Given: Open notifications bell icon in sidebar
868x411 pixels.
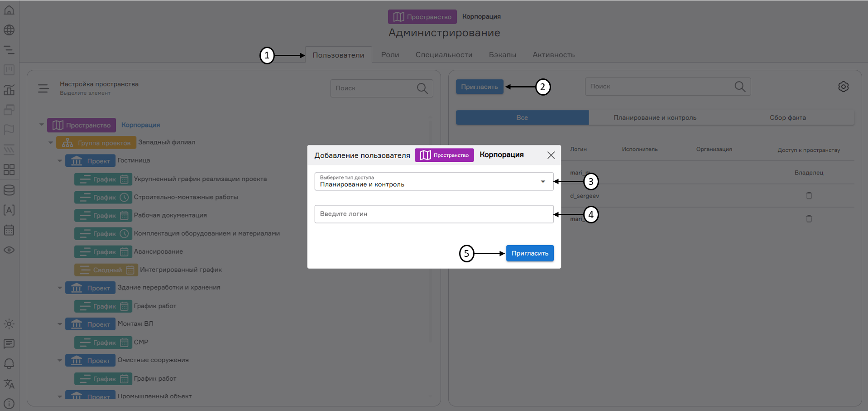Looking at the screenshot, I should point(9,364).
